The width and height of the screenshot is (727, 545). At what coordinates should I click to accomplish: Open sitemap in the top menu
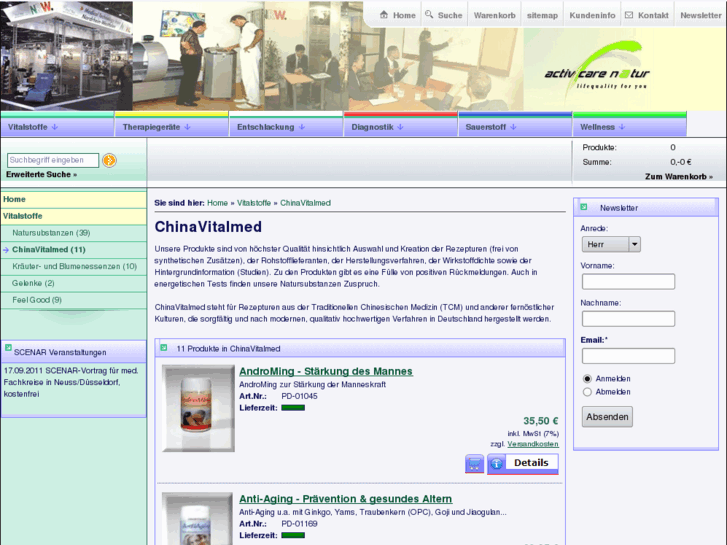(542, 15)
